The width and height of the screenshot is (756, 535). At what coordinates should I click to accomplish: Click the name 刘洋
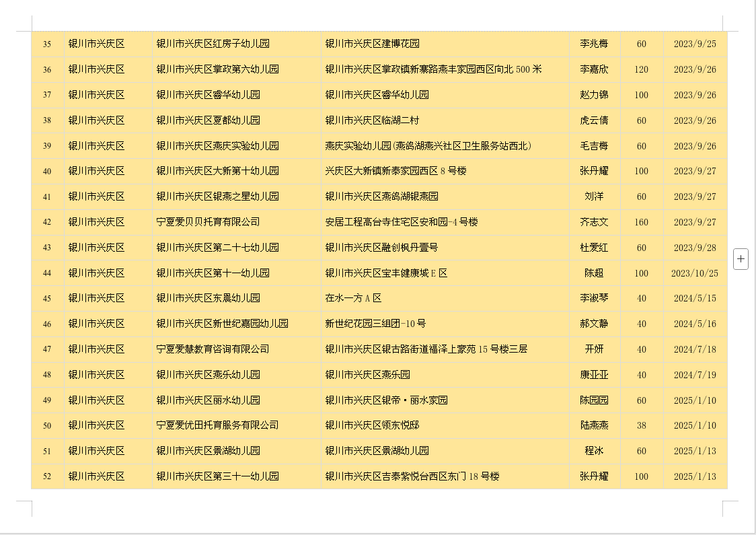(x=594, y=197)
